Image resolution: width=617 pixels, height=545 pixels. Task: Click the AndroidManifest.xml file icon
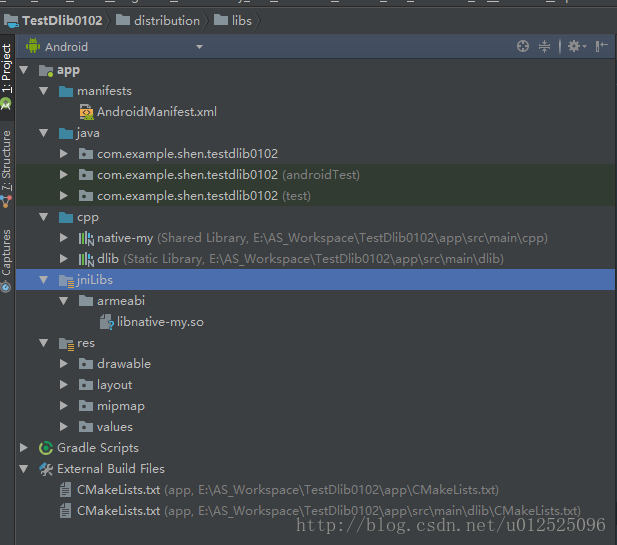pos(87,112)
